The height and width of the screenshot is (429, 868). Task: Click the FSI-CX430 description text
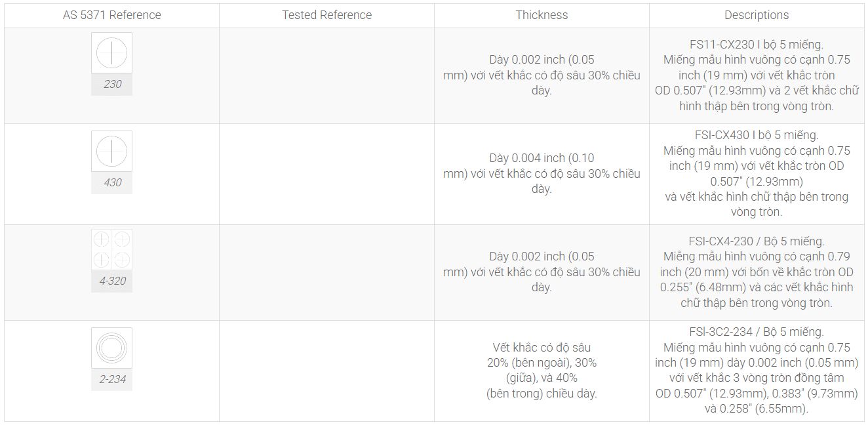(757, 174)
